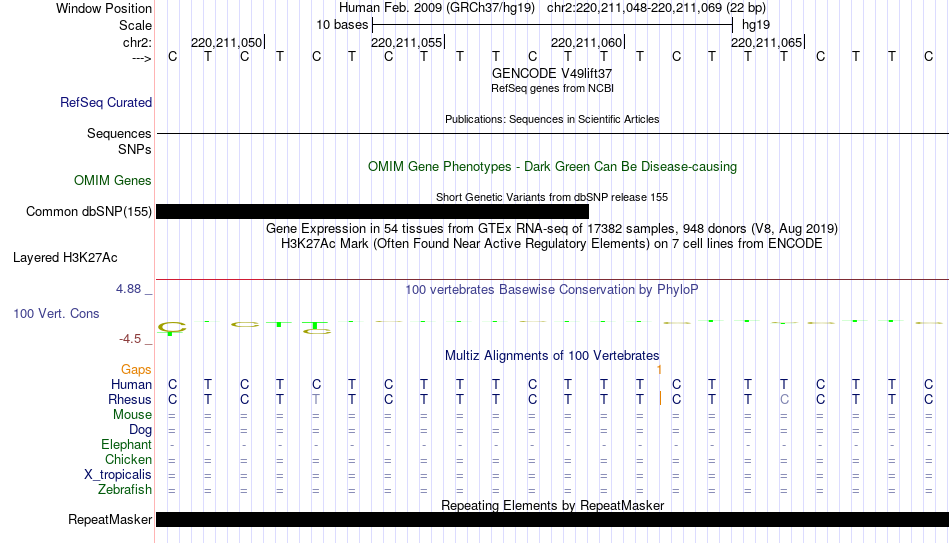The height and width of the screenshot is (543, 950).
Task: Select the Human species label
Action: click(x=131, y=385)
